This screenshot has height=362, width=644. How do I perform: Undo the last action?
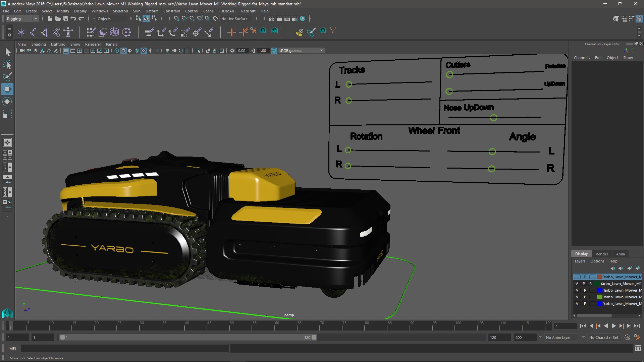point(73,19)
